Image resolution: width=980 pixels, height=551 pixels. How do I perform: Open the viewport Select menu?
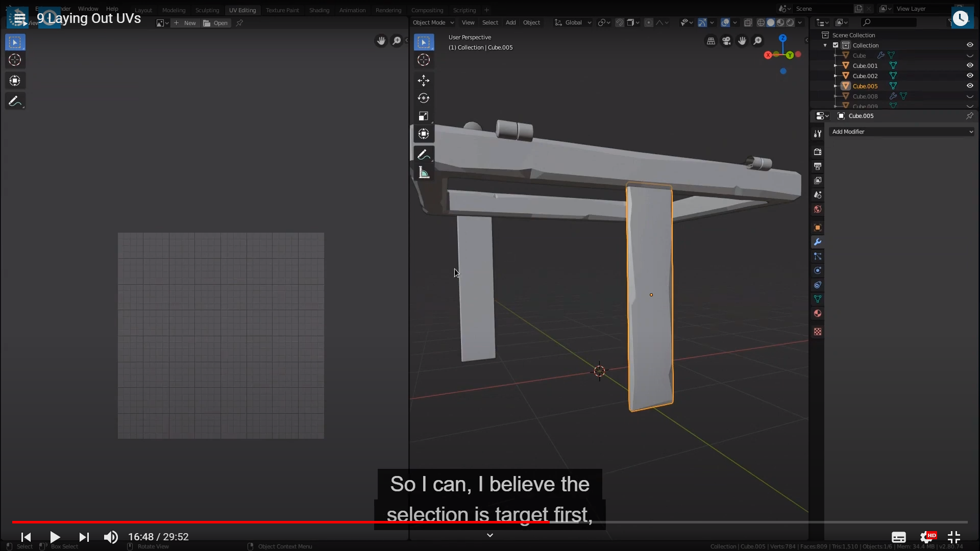(x=489, y=22)
